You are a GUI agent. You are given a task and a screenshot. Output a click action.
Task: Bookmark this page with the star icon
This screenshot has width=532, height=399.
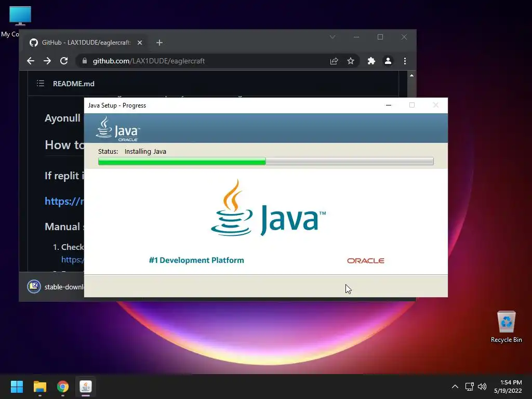[x=351, y=61]
